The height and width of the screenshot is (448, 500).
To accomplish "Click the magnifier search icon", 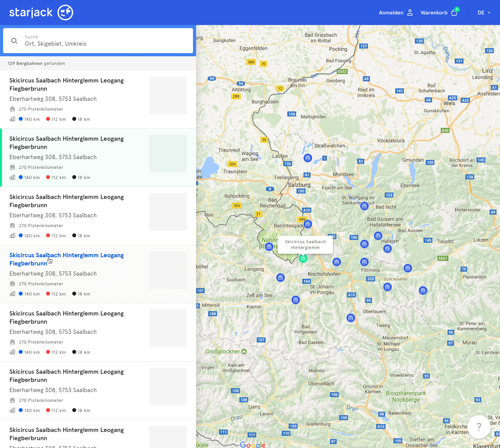I will tap(14, 41).
